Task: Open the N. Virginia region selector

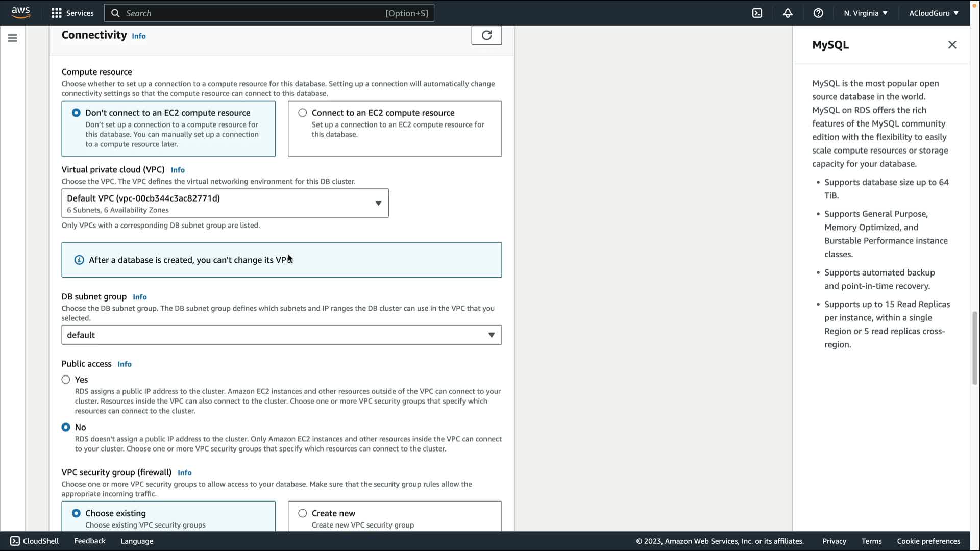Action: point(866,13)
